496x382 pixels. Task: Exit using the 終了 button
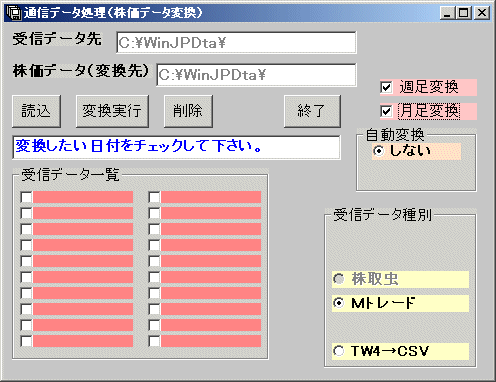tap(312, 111)
